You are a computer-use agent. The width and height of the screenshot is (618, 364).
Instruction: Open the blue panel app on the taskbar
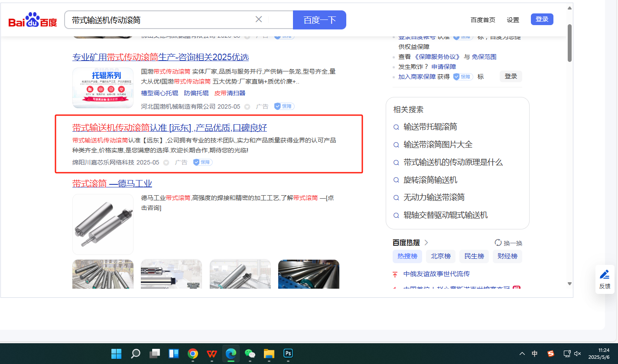(x=174, y=354)
